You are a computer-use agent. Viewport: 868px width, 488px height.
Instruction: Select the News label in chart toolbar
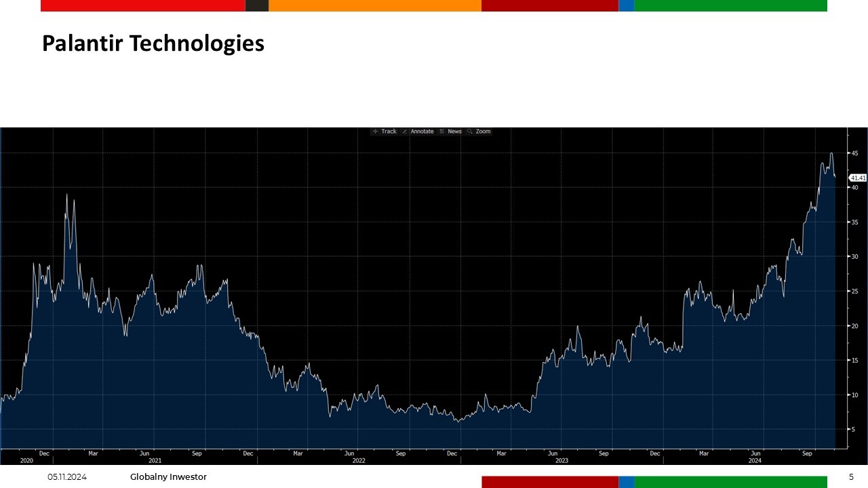pos(454,131)
